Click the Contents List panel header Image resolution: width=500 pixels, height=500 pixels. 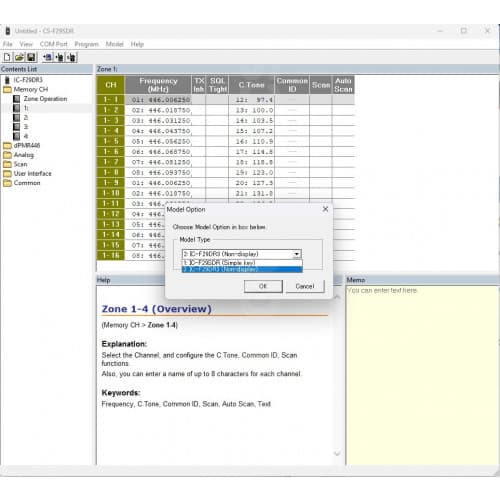[46, 69]
